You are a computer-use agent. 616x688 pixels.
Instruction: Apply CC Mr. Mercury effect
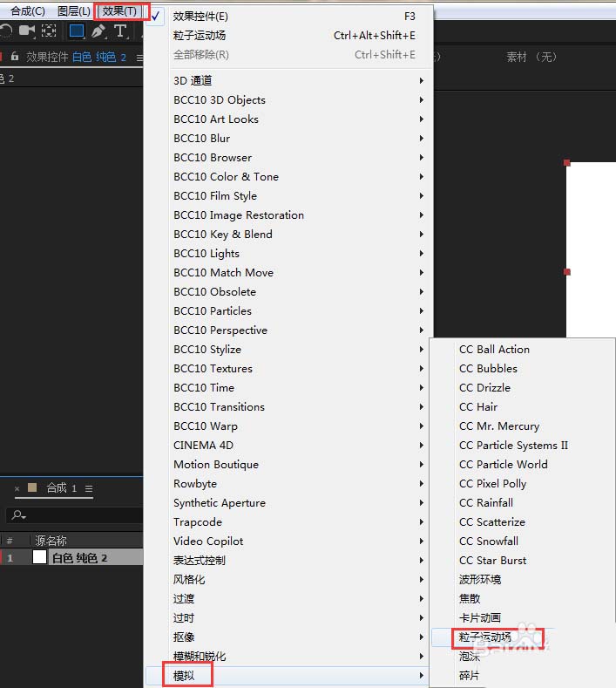click(523, 426)
